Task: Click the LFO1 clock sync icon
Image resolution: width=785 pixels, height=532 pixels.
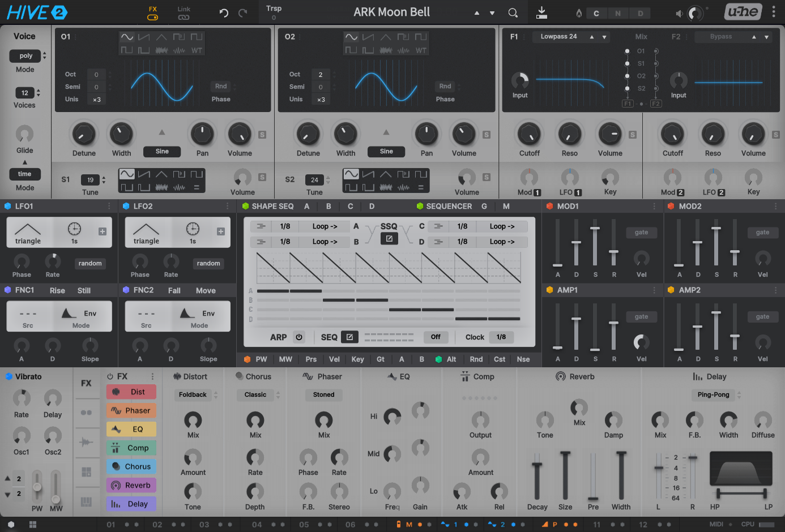Action: click(x=74, y=229)
